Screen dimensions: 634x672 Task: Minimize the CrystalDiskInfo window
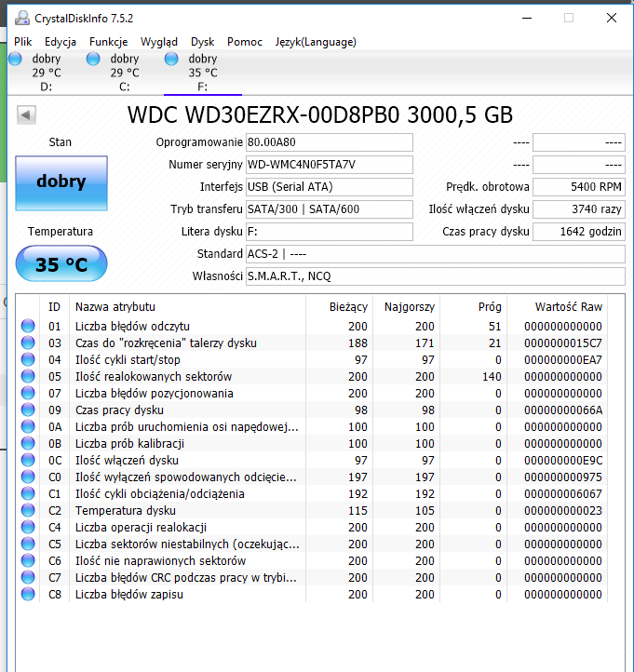click(527, 18)
